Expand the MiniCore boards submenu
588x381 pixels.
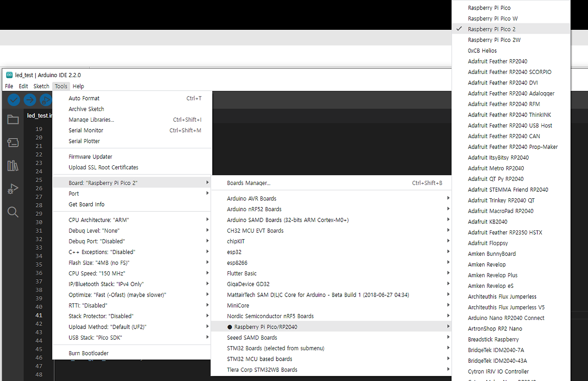tap(331, 305)
